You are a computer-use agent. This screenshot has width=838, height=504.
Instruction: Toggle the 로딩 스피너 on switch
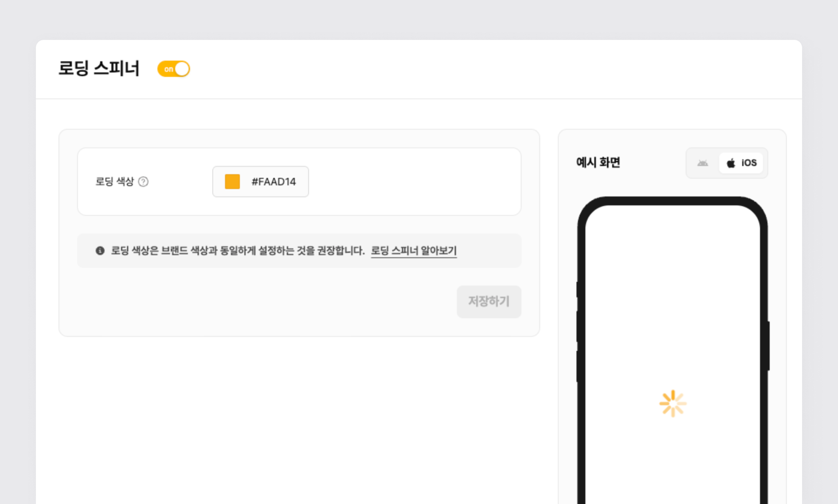click(174, 69)
